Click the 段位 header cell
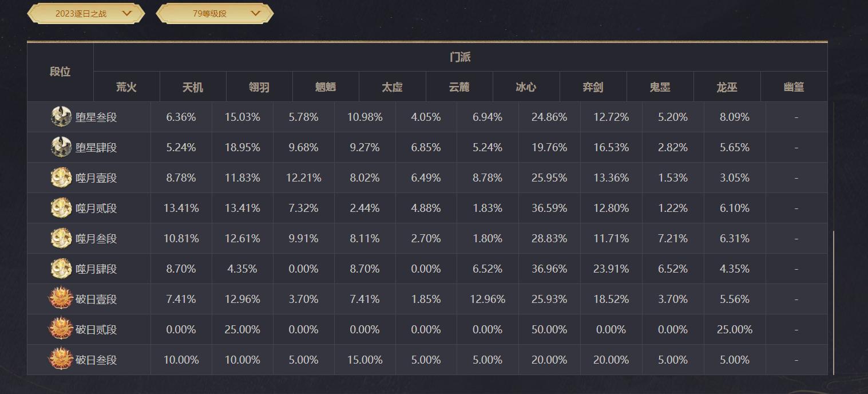Screen dimensions: 868x394 pyautogui.click(x=60, y=72)
